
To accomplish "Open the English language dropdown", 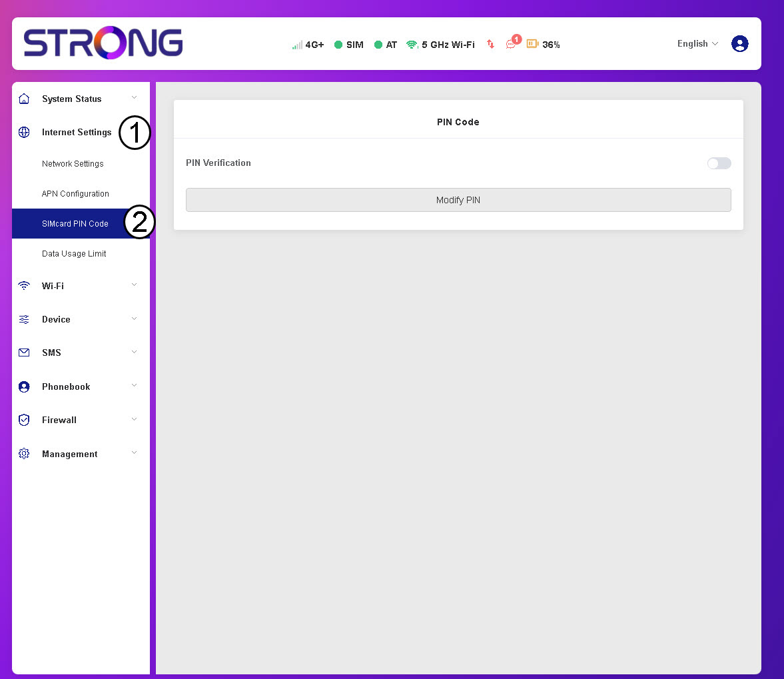I will click(x=697, y=44).
